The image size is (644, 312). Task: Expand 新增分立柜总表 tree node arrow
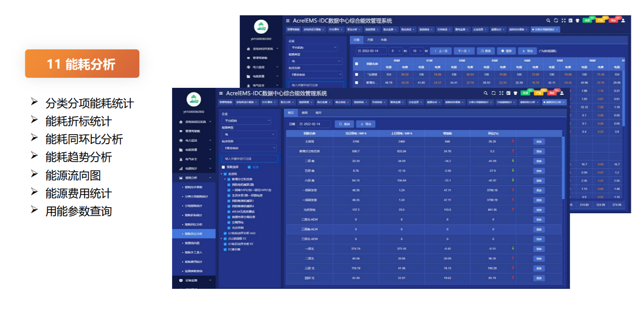point(225,179)
